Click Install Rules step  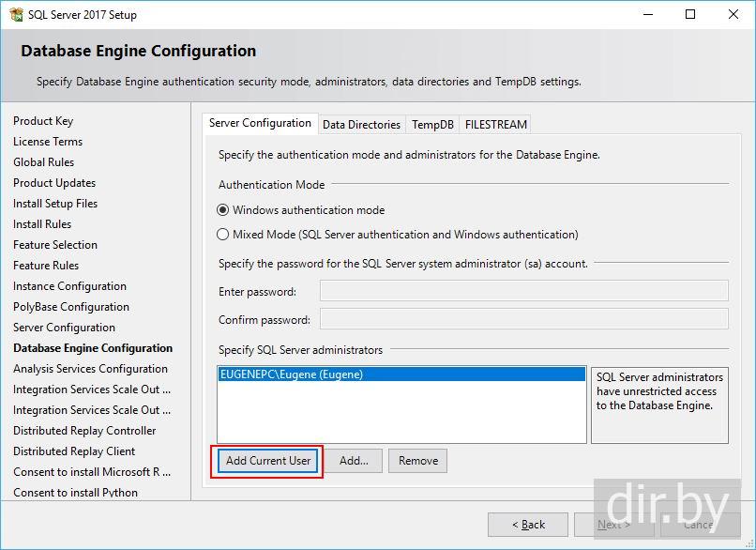(x=42, y=224)
